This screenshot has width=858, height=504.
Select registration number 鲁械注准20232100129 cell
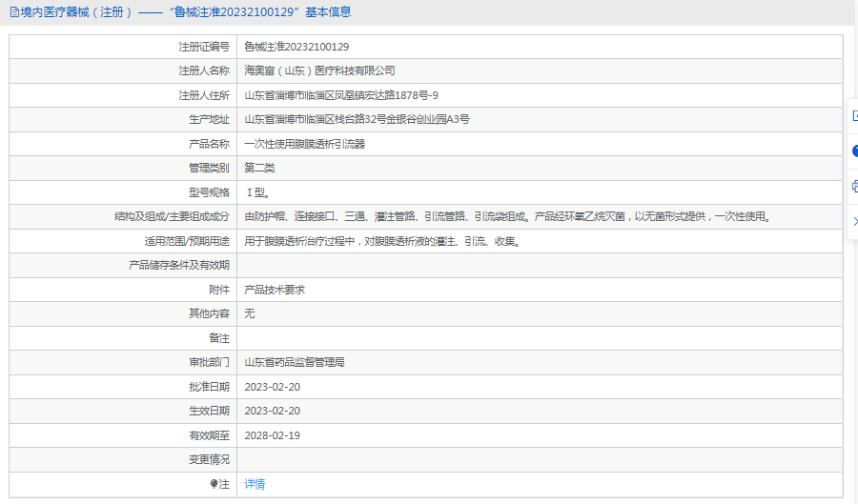click(296, 47)
